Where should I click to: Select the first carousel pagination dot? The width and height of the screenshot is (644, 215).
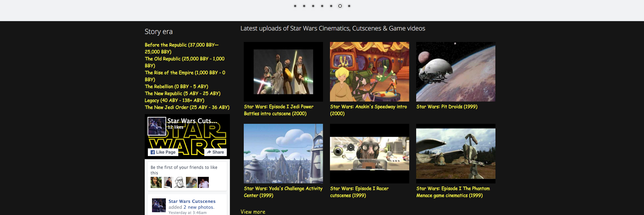(x=295, y=6)
